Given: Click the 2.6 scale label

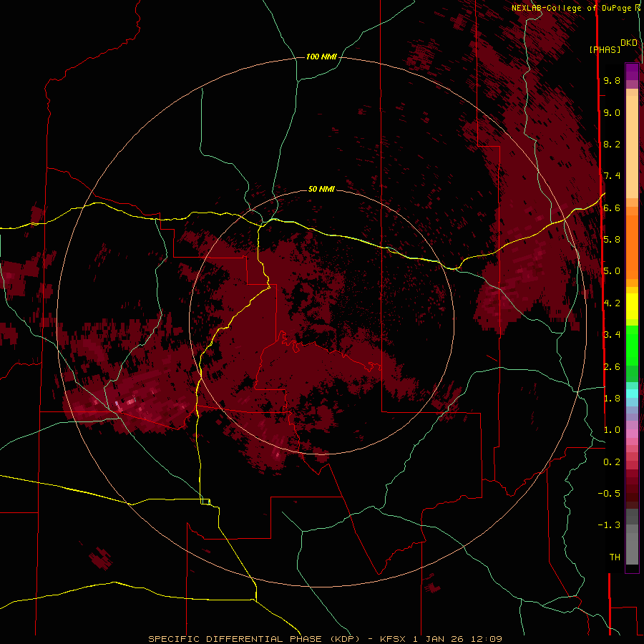Looking at the screenshot, I should point(612,367).
